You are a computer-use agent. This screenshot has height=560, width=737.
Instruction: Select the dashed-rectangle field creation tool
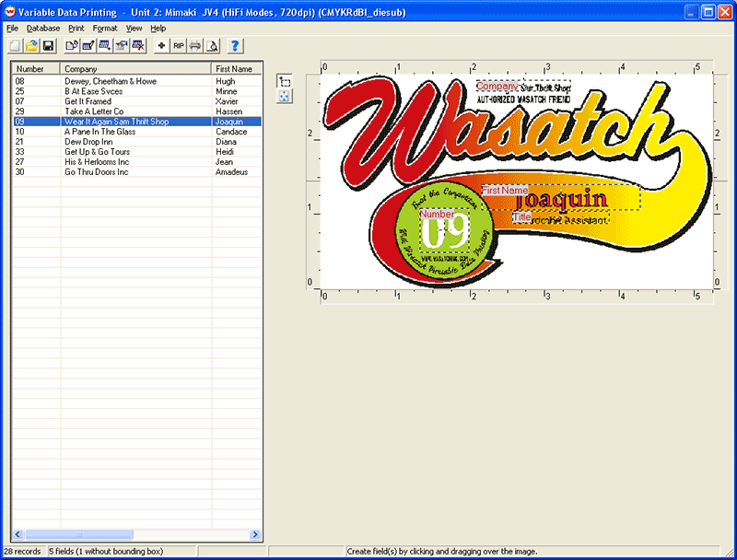[x=285, y=81]
